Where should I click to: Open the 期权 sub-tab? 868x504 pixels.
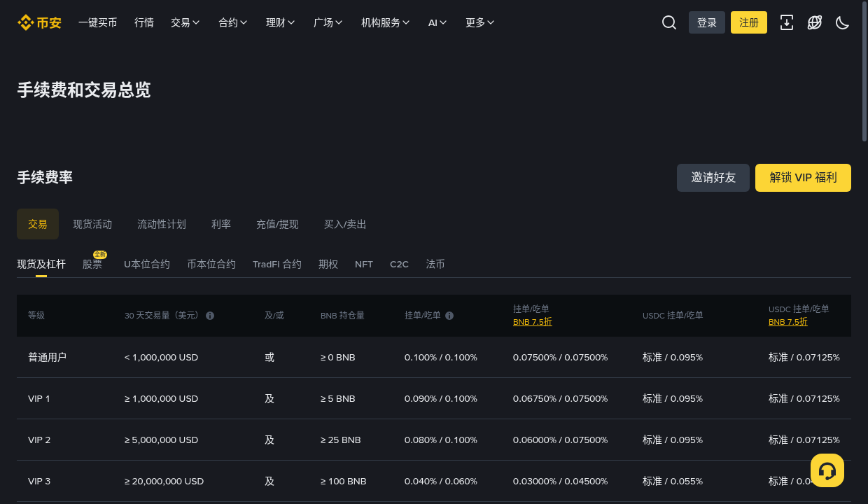(x=328, y=264)
